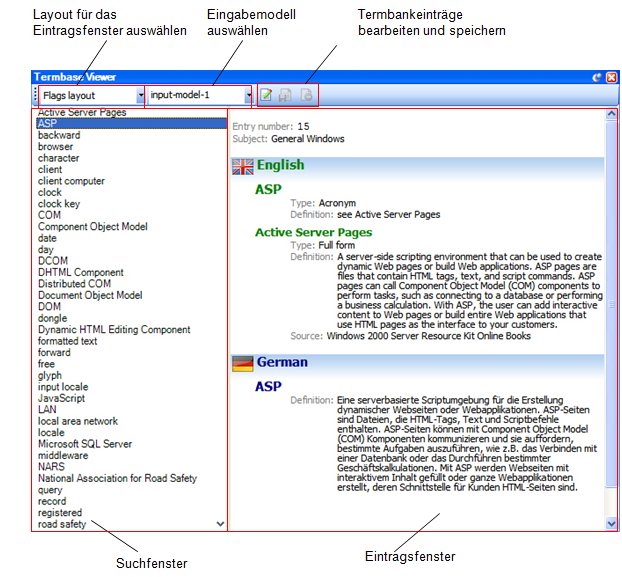Open the Flags layout dropdown
Image resolution: width=622 pixels, height=577 pixels.
pos(140,95)
